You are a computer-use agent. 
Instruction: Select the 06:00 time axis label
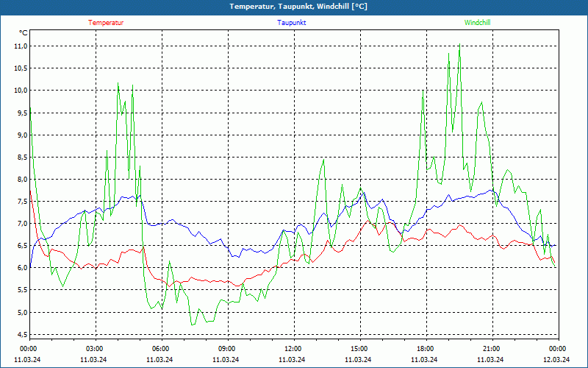click(160, 349)
